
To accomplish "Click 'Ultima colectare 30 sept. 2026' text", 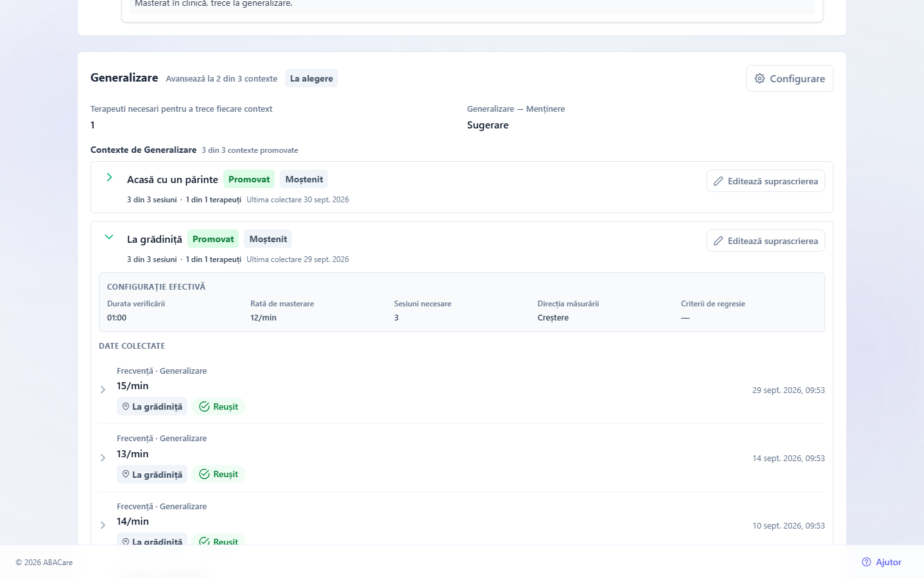I will (x=298, y=200).
